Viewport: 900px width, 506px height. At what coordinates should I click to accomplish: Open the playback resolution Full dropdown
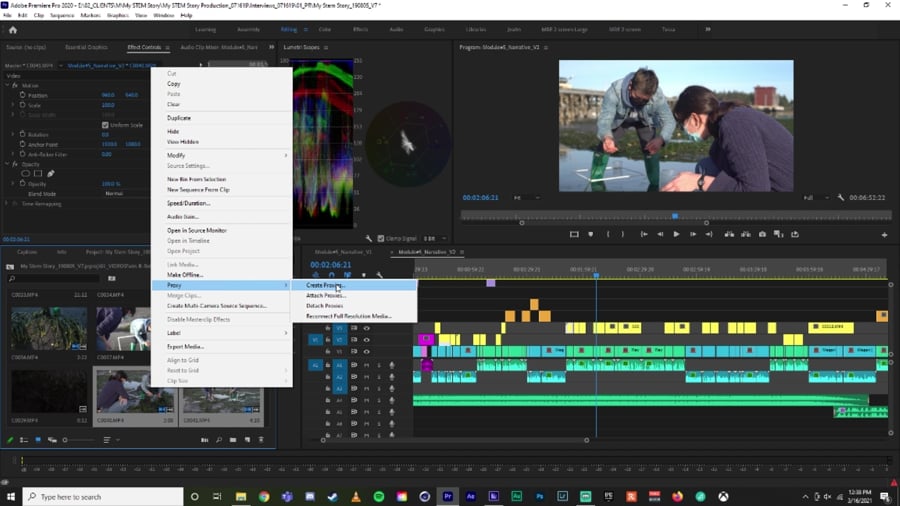[x=817, y=198]
